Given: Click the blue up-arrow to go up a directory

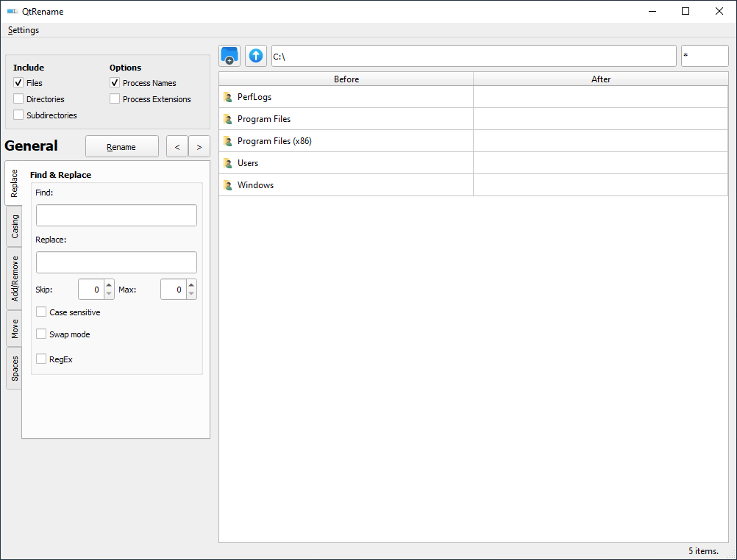Looking at the screenshot, I should coord(255,56).
